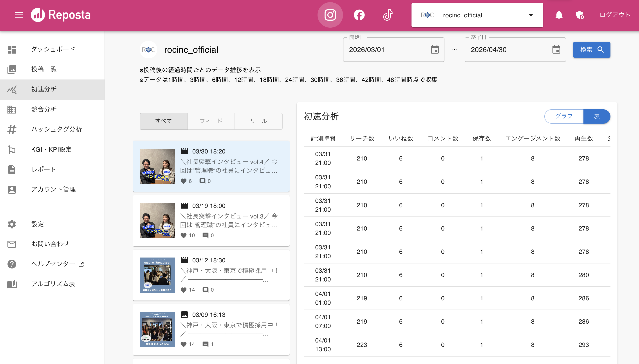Open the アルゴリズム表 sidebar item

(53, 284)
